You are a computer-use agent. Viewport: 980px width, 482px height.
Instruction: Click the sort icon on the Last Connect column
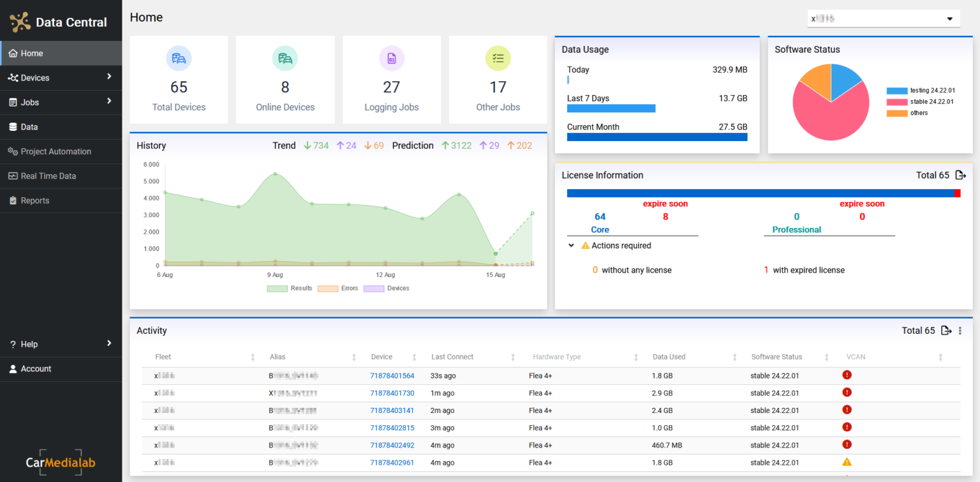(513, 357)
